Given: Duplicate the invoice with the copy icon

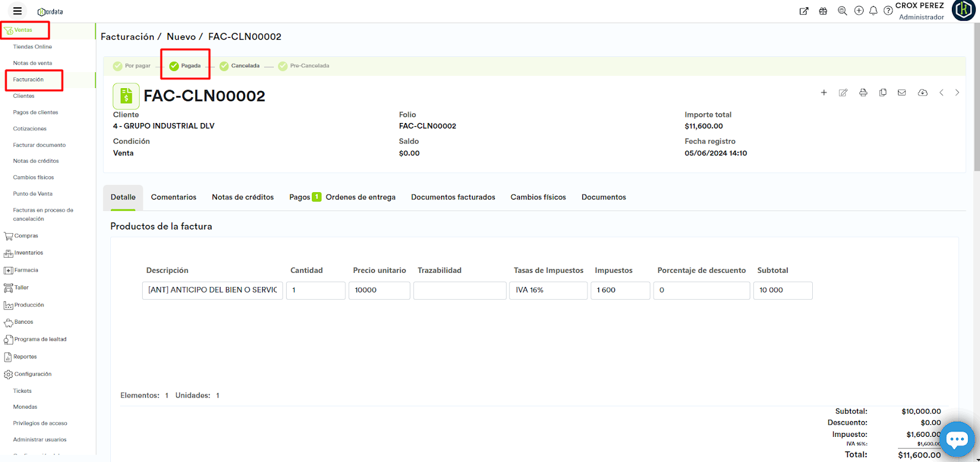Looking at the screenshot, I should point(883,92).
